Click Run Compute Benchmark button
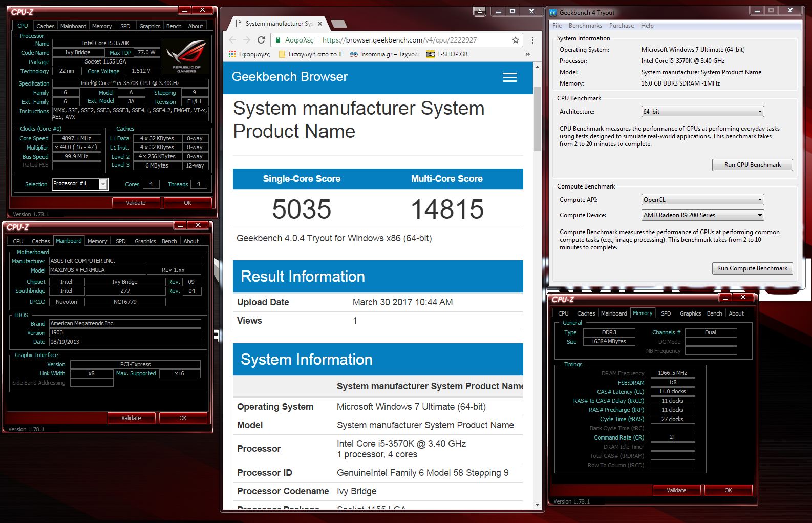The image size is (812, 523). tap(753, 268)
